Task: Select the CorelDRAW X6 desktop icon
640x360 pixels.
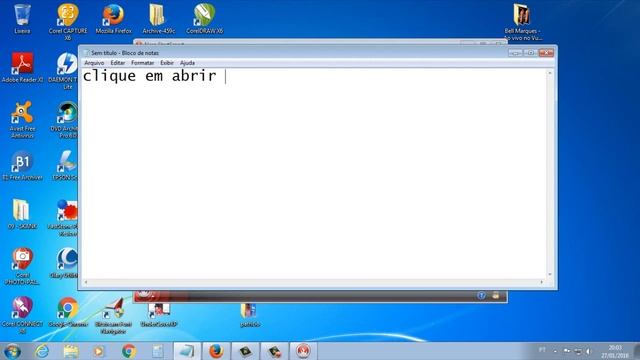Action: [204, 19]
